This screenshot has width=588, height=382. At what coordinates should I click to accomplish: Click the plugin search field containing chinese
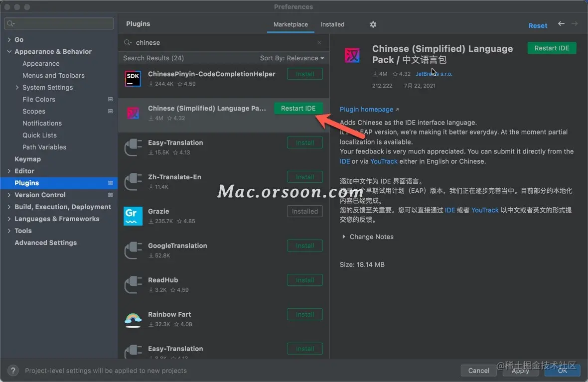coord(224,42)
